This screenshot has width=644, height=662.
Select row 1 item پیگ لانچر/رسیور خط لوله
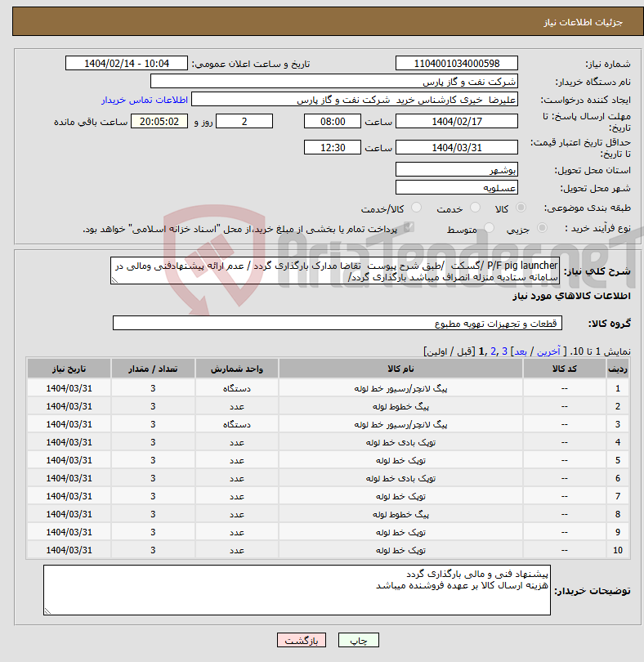pyautogui.click(x=400, y=388)
